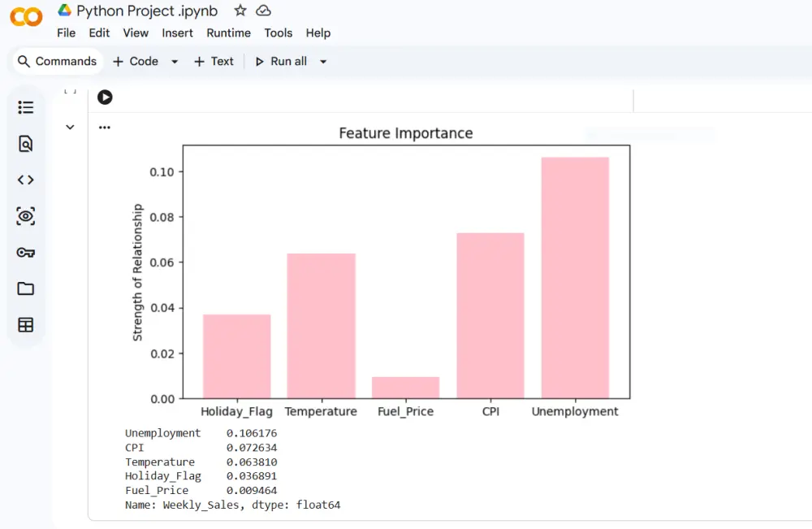
Task: Run the cell with the play button
Action: [x=105, y=97]
